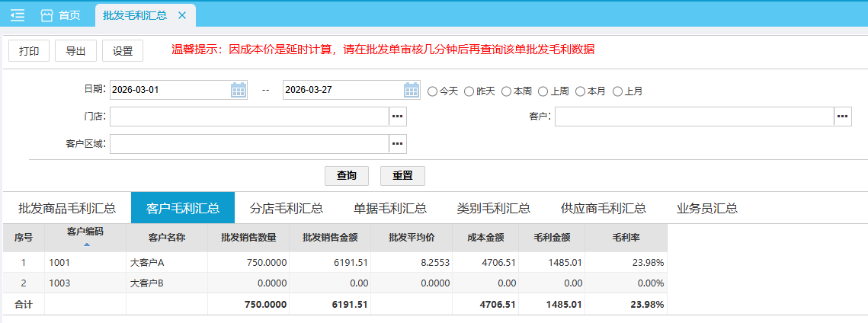The height and width of the screenshot is (323, 868).
Task: Close the 批发毛利汇总 tab
Action: click(181, 15)
